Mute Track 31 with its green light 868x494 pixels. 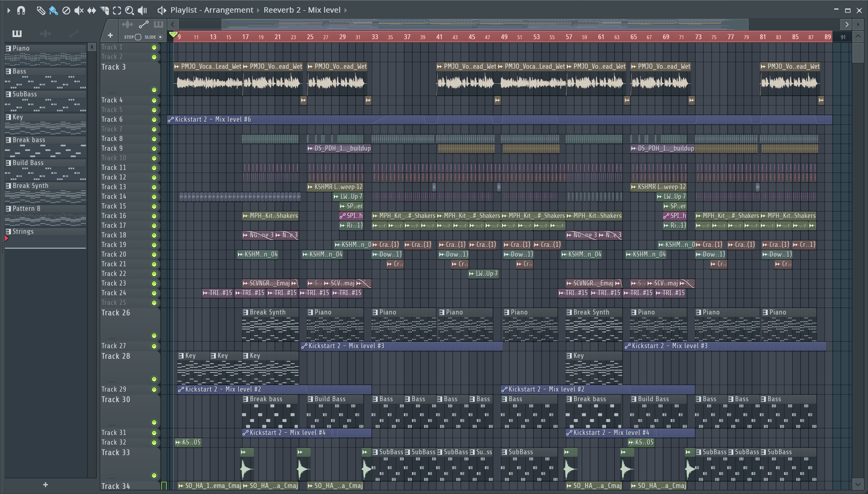click(154, 433)
